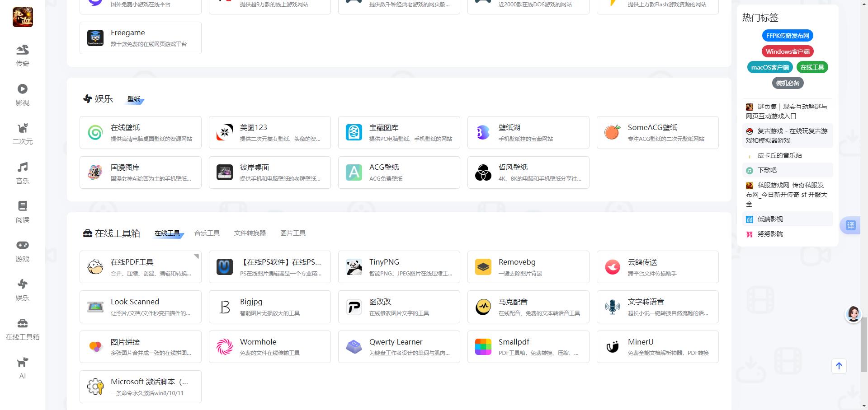Click the ACG壁纸 letter A icon
Viewport: 868px width, 410px height.
(x=354, y=172)
